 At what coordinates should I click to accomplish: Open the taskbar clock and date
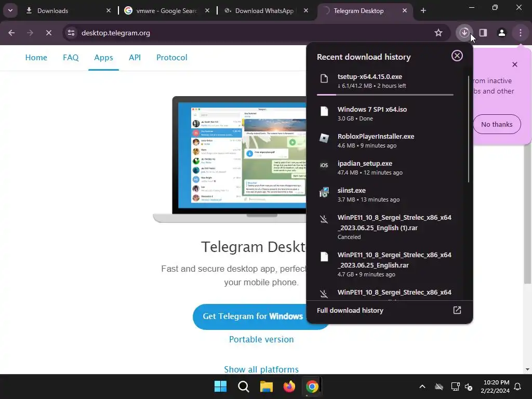pos(495,387)
